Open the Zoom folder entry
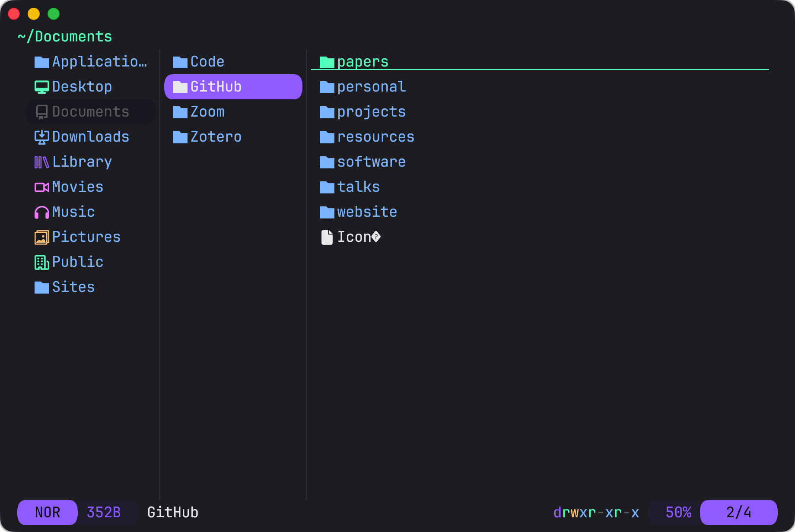This screenshot has height=532, width=795. pyautogui.click(x=207, y=112)
